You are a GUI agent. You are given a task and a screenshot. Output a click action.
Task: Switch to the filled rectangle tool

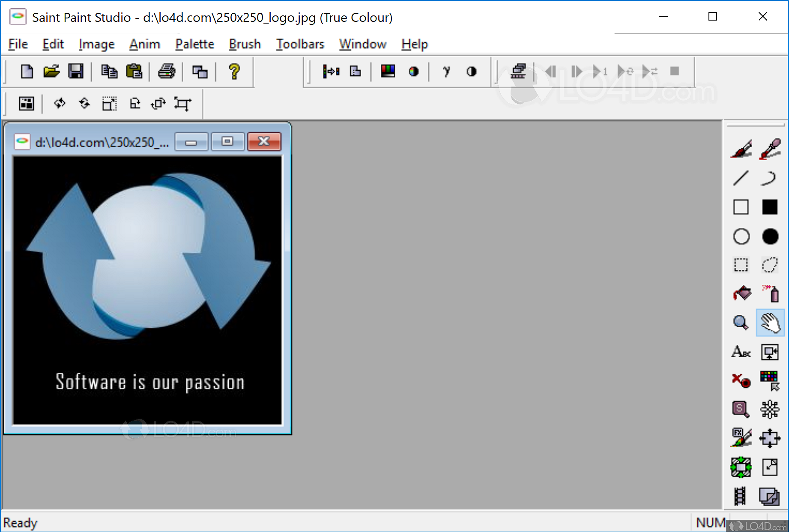point(770,207)
